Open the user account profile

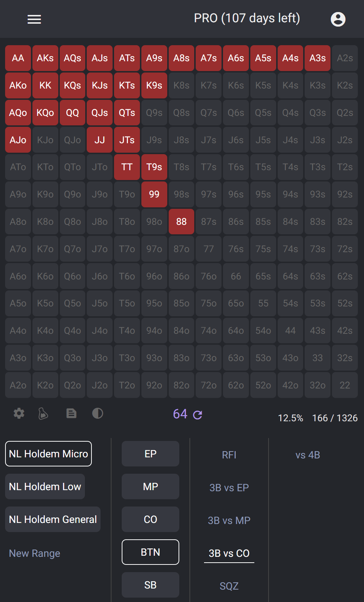[x=338, y=19]
